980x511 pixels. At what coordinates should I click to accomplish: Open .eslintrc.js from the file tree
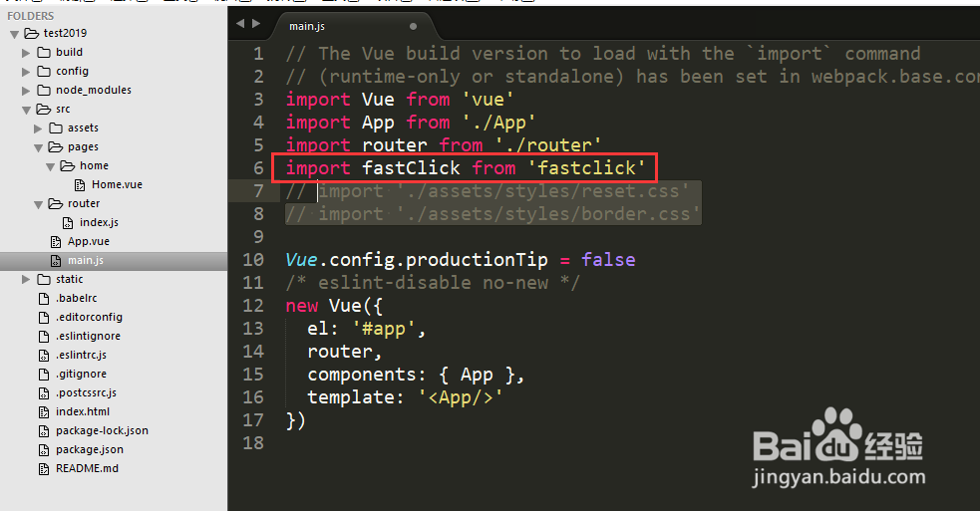tap(81, 355)
